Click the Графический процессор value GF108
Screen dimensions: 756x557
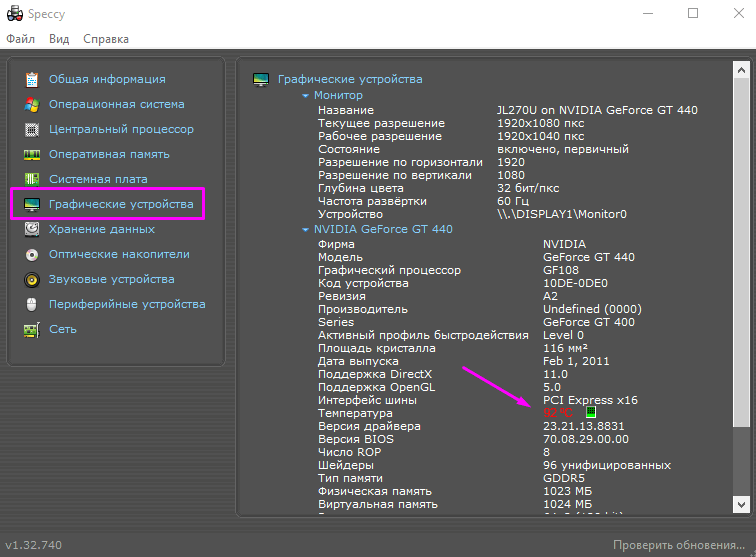coord(561,270)
